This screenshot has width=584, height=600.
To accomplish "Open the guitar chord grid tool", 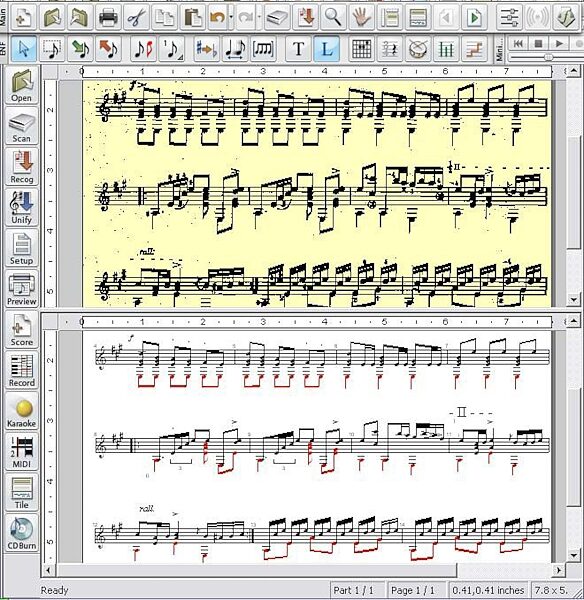I will point(361,49).
